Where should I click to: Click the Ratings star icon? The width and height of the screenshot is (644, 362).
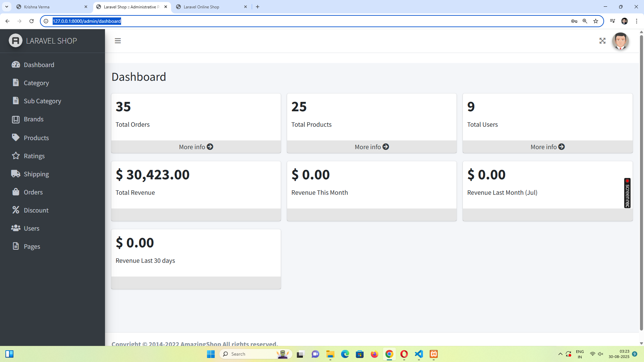coord(16,156)
